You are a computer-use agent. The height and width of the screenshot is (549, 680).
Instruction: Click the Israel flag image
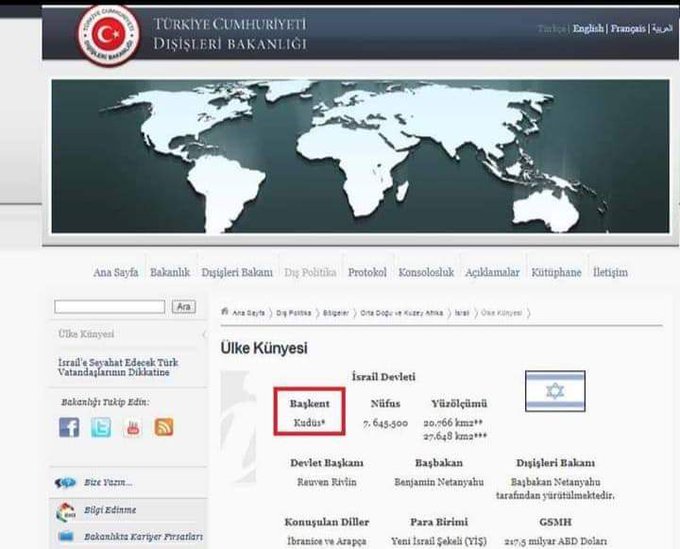[x=555, y=391]
